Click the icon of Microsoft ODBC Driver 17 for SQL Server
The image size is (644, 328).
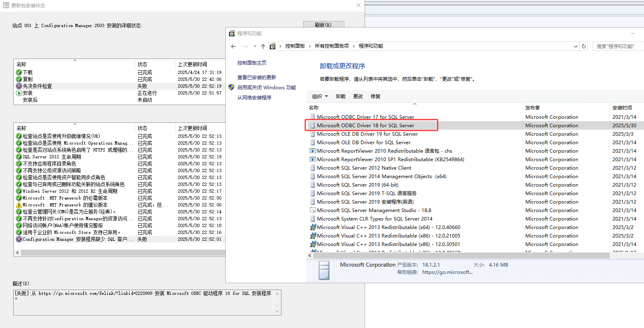click(x=313, y=117)
